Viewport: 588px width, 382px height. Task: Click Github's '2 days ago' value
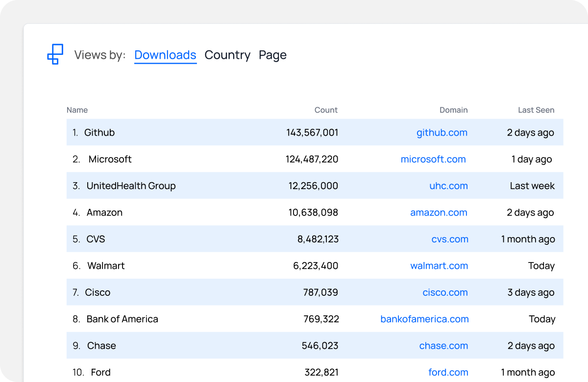tap(531, 133)
